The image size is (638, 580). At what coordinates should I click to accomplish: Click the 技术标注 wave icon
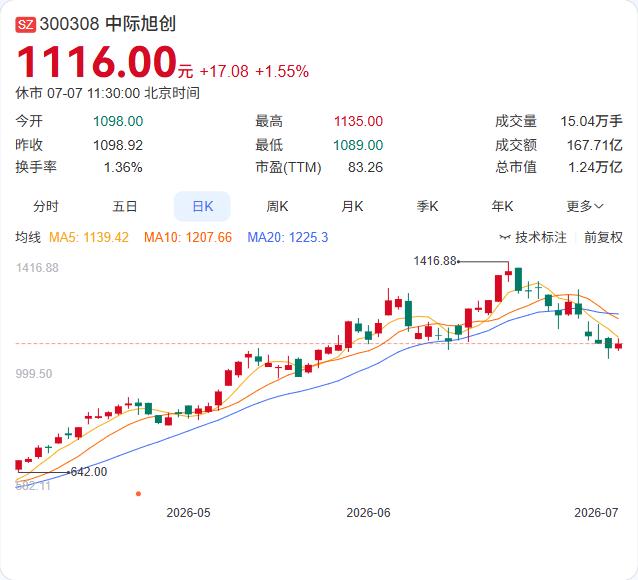click(505, 237)
